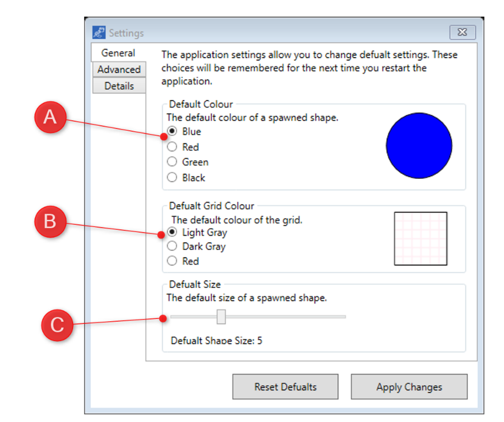Select Black as the default colour
504x422 pixels.
click(172, 177)
